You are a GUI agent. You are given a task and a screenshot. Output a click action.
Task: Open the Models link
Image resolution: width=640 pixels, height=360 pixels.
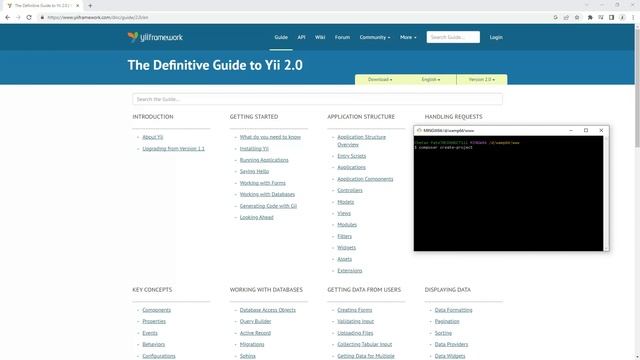[x=345, y=202]
